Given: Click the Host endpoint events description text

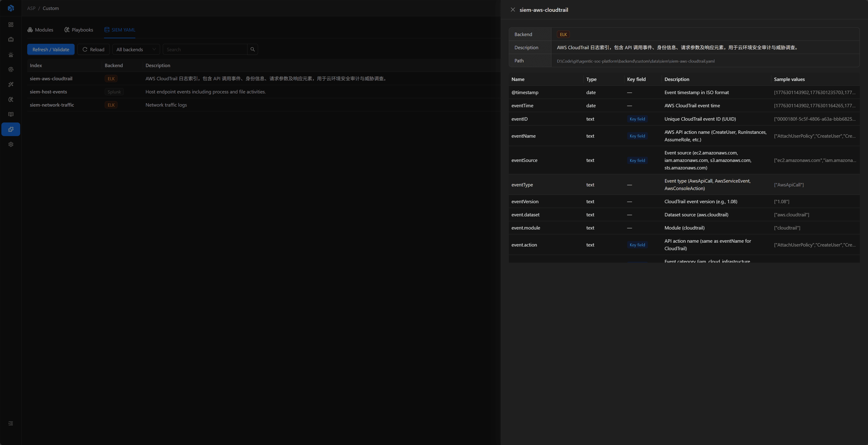Looking at the screenshot, I should 205,92.
